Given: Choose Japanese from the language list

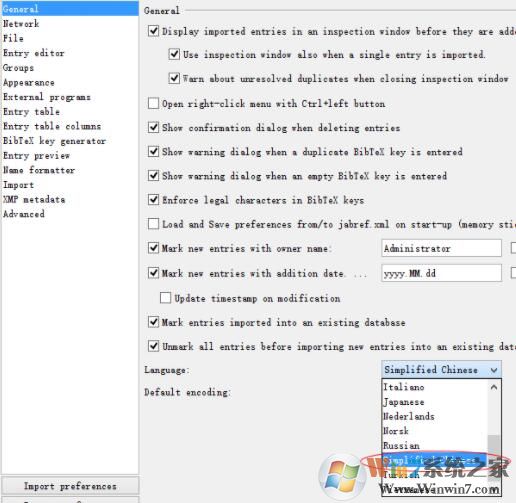Looking at the screenshot, I should [x=404, y=402].
